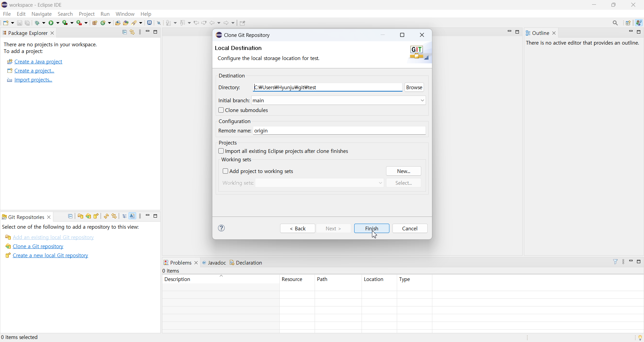Click Add existing local Git repository icon
Viewport: 644px width, 342px height.
tap(80, 216)
